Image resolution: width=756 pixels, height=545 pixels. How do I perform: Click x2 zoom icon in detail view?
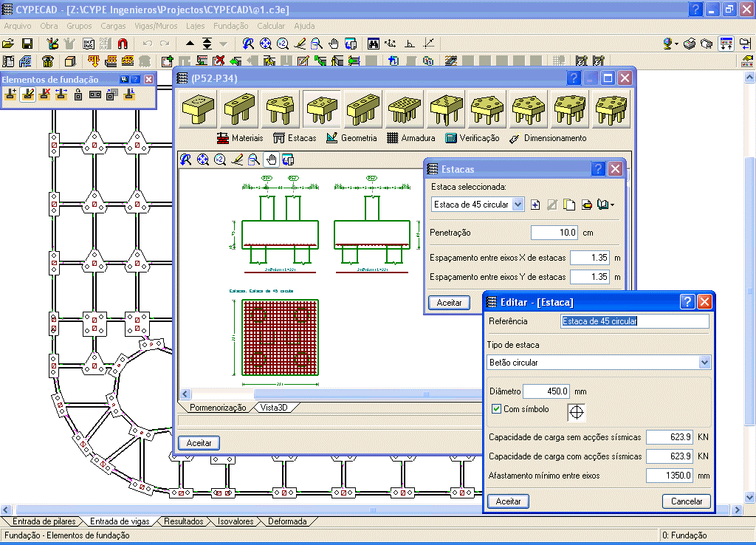tap(220, 160)
